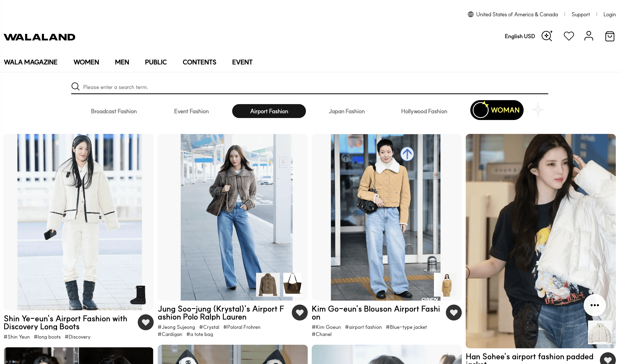Like Shin Ye-eun's airport fashion post
This screenshot has width=621, height=364.
tap(145, 322)
